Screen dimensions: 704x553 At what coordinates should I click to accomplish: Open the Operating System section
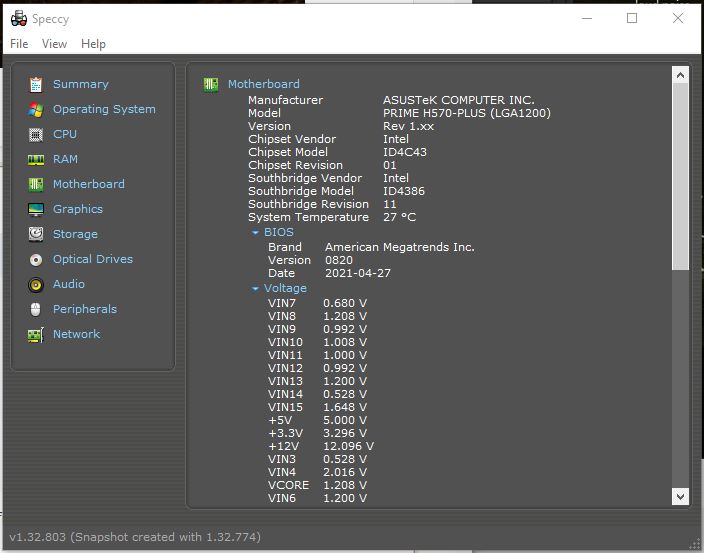click(x=104, y=110)
